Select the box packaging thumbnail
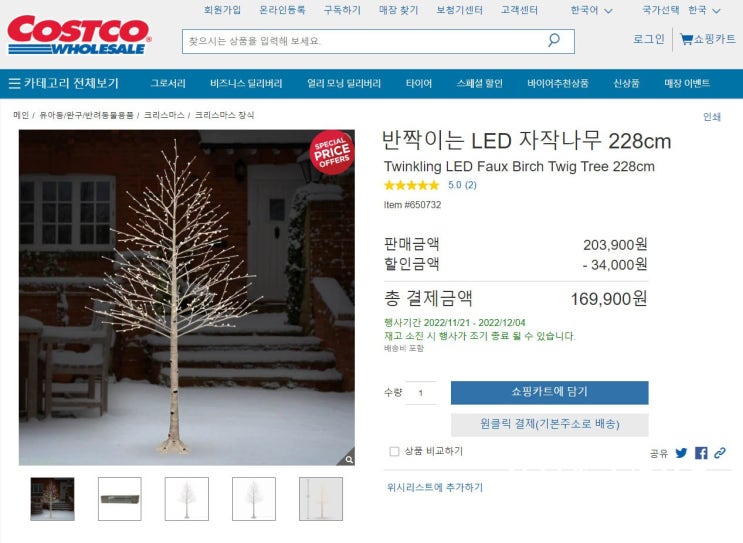The image size is (743, 543). pyautogui.click(x=120, y=499)
